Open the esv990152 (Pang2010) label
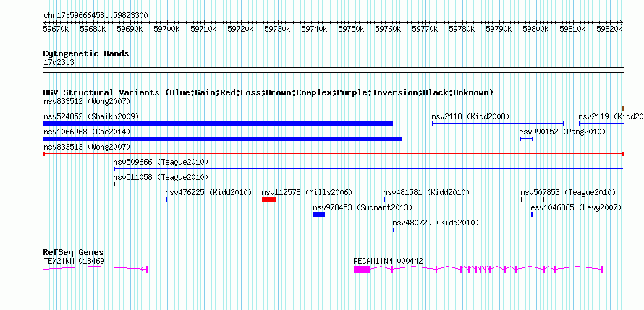 pos(563,132)
